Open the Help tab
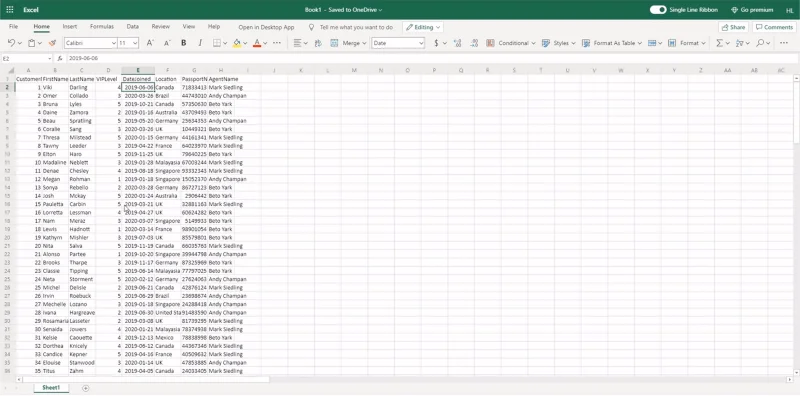The image size is (800, 396). coord(214,27)
